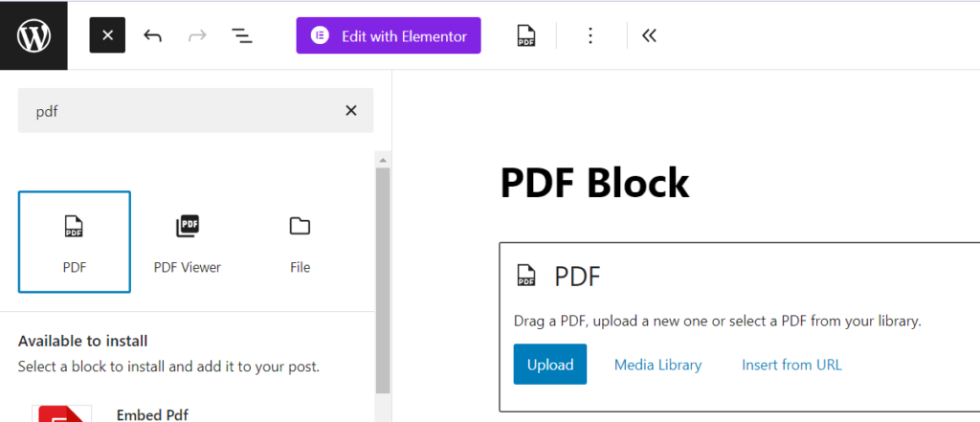Open the WordPress logo menu

pyautogui.click(x=33, y=35)
